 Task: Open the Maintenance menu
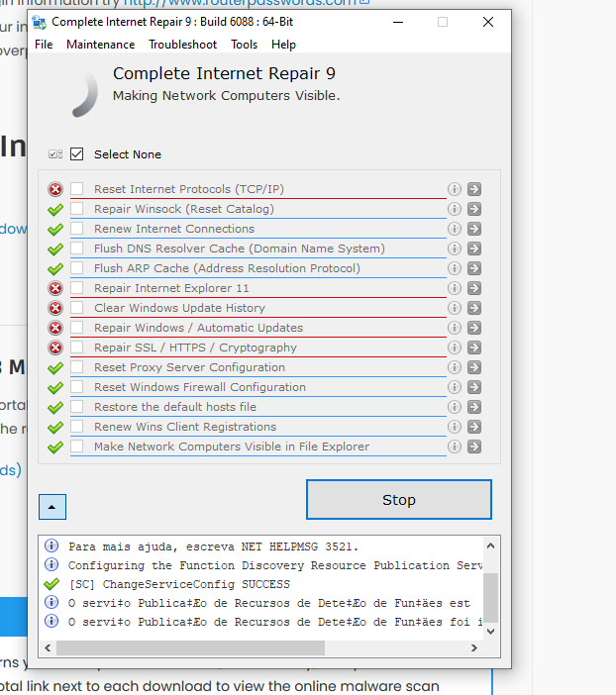coord(101,45)
